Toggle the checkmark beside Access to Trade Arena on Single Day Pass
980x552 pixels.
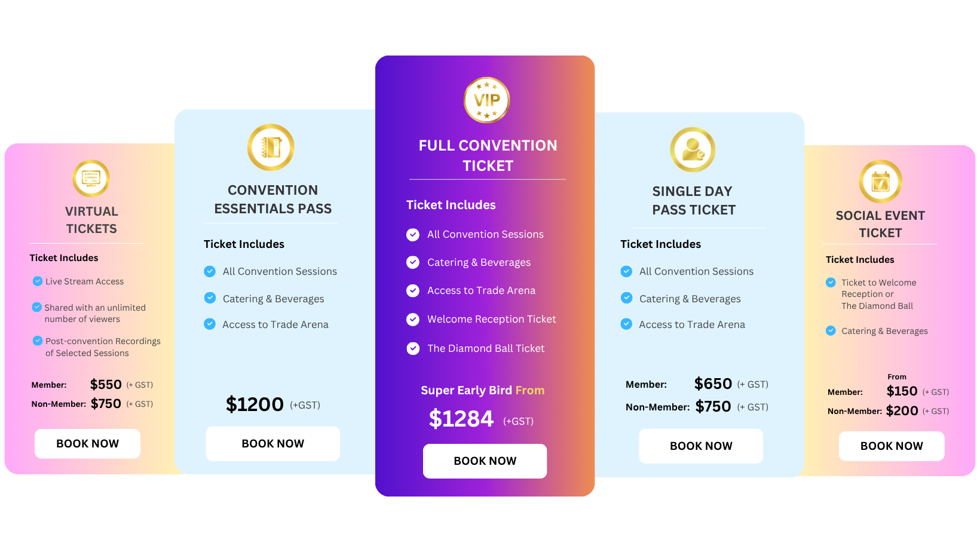626,324
